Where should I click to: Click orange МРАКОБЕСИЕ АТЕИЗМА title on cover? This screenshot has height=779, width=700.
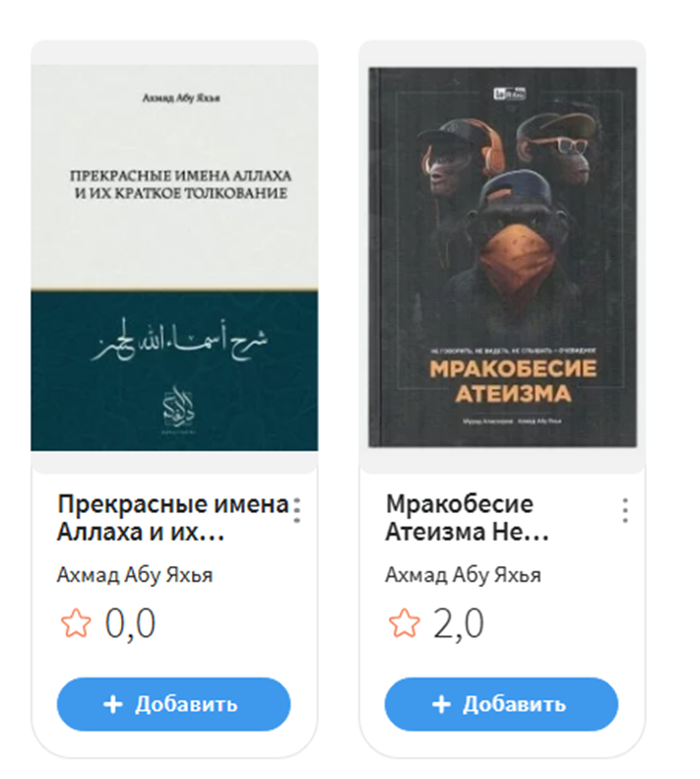[513, 380]
